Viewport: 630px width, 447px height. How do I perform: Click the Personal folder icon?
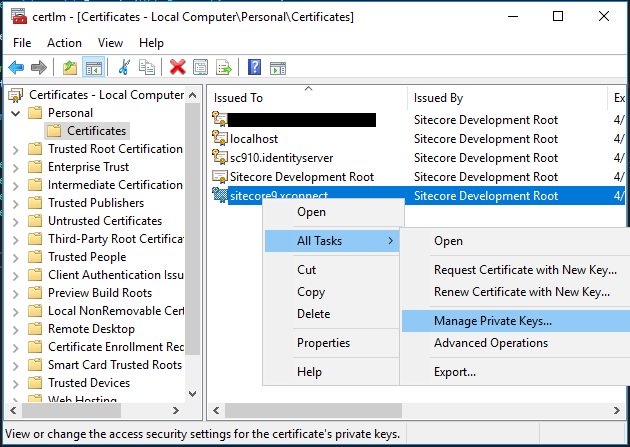[x=35, y=113]
